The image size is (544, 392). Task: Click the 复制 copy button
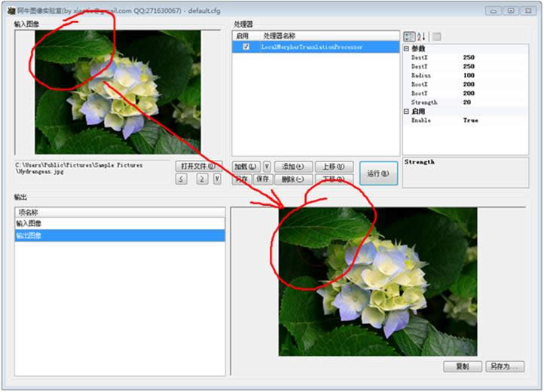(x=463, y=366)
